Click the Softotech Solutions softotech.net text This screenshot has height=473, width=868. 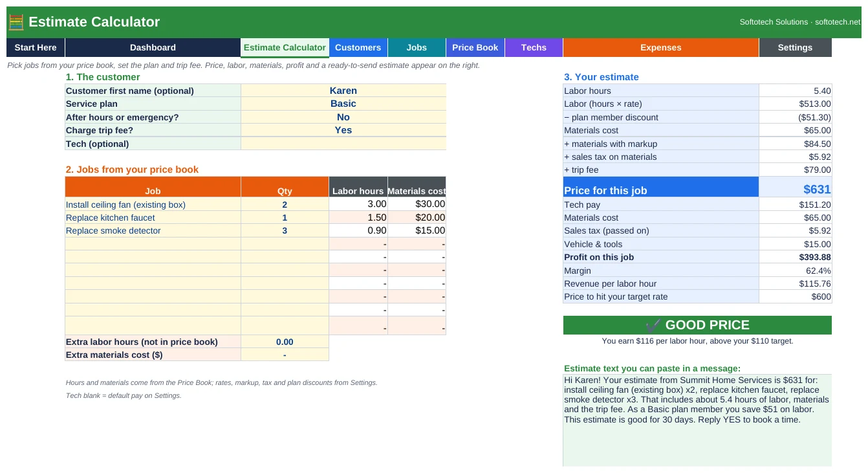click(800, 22)
